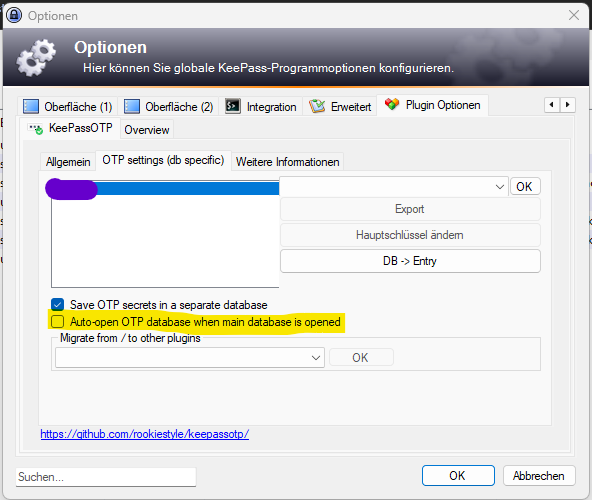Click the KeePassOTP plugin icon

pos(36,129)
